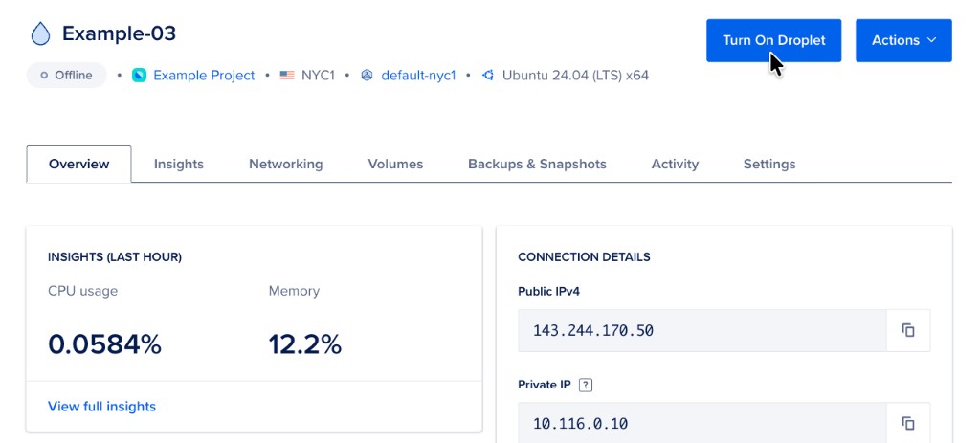The width and height of the screenshot is (980, 443).
Task: Click the Example Project teal icon
Action: 139,75
